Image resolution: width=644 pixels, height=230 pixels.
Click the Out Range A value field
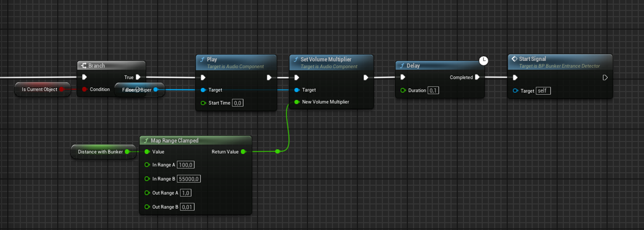click(x=186, y=193)
